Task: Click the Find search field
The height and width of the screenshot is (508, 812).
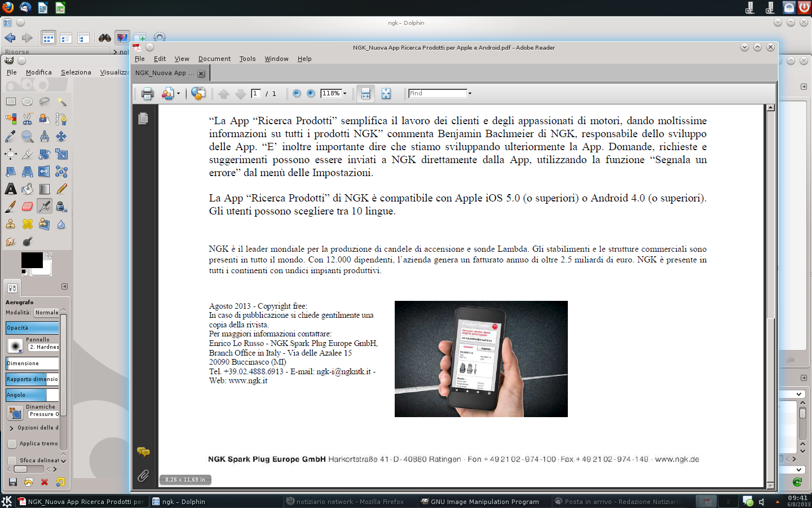Action: pyautogui.click(x=438, y=93)
